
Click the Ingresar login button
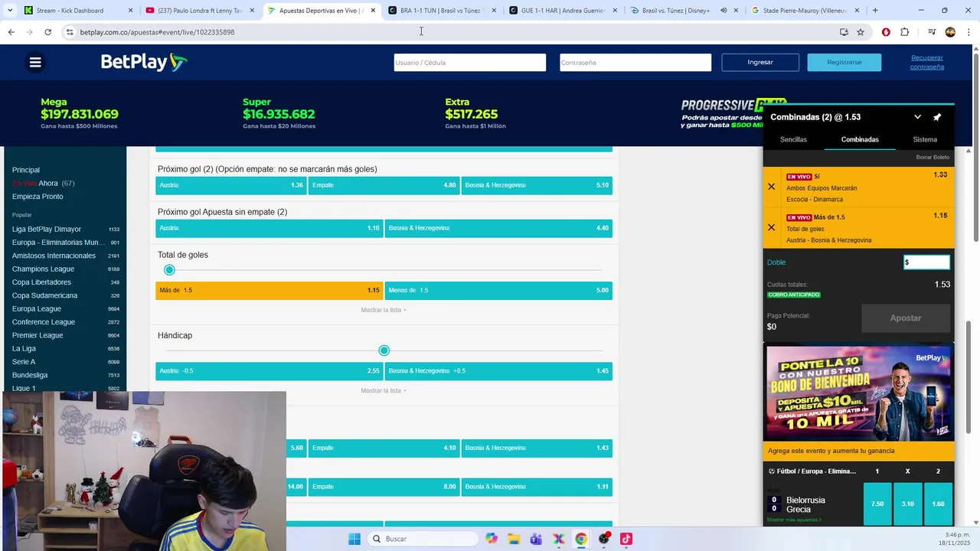point(760,62)
